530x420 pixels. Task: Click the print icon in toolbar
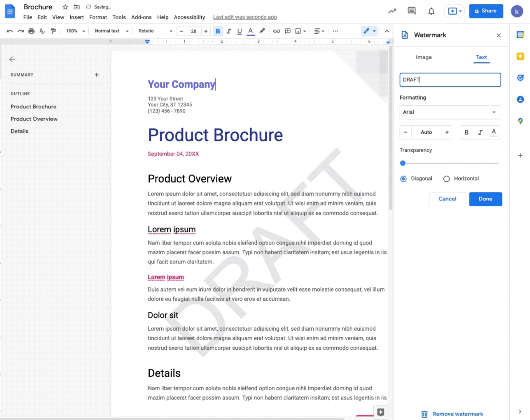point(31,31)
